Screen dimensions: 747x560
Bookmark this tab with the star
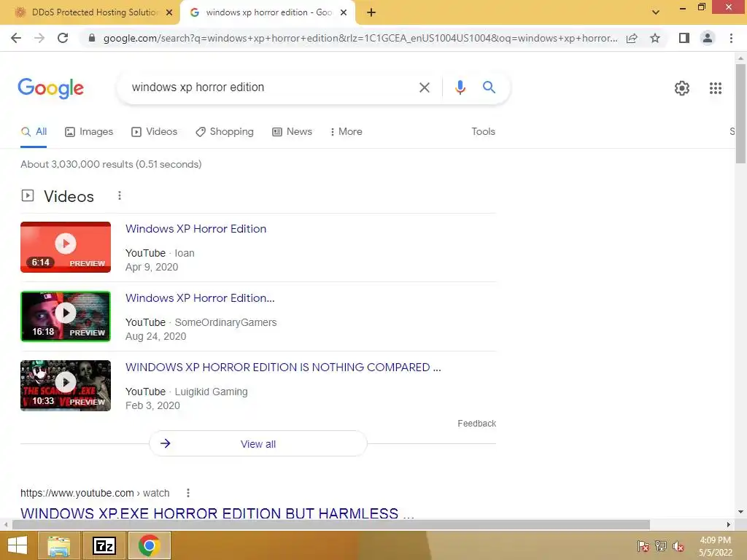(655, 38)
